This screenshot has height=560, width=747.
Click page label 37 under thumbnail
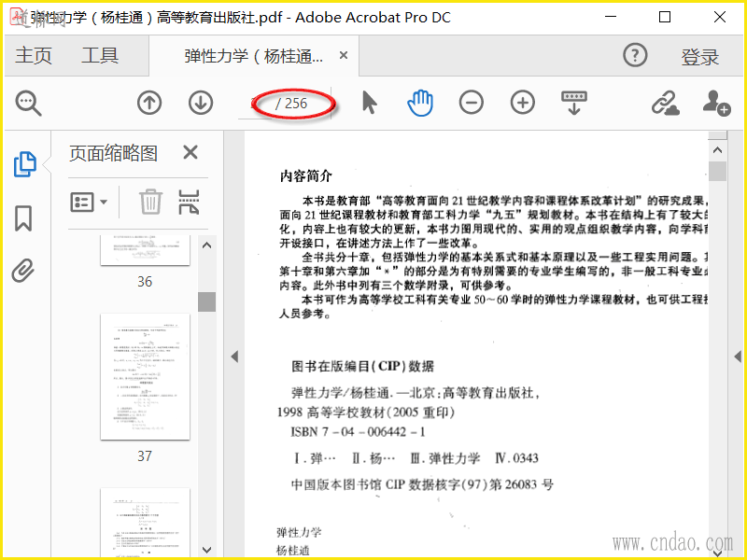[x=145, y=456]
